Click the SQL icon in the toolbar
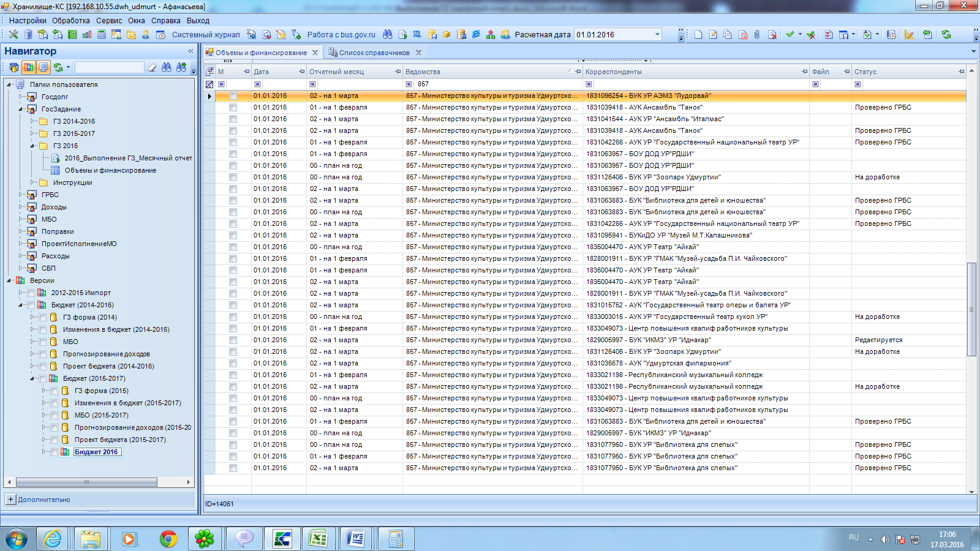This screenshot has height=551, width=980. (x=417, y=35)
